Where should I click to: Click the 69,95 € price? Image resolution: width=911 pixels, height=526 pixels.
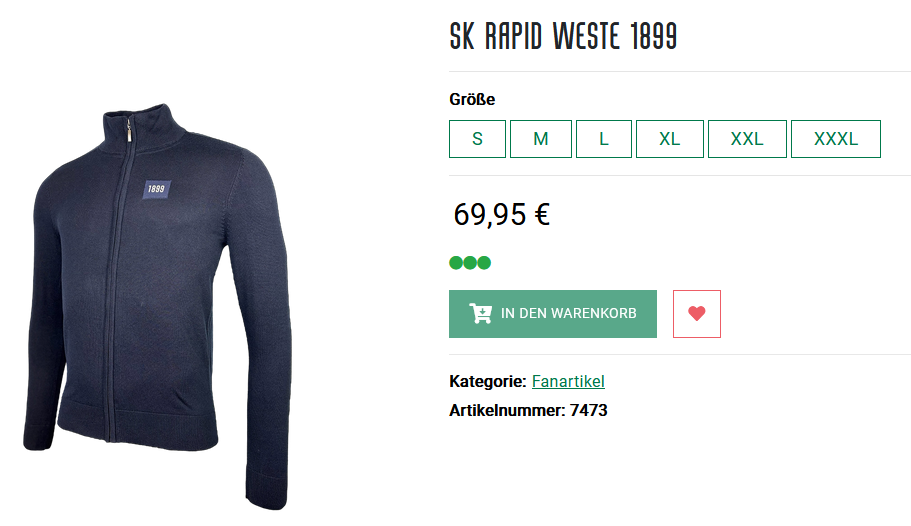point(501,214)
